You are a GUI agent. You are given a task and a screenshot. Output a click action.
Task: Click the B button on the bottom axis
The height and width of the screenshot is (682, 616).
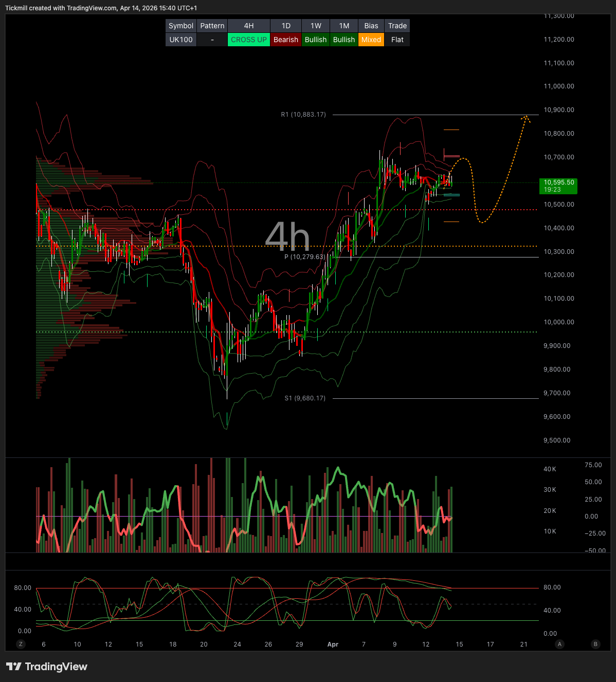click(x=595, y=644)
